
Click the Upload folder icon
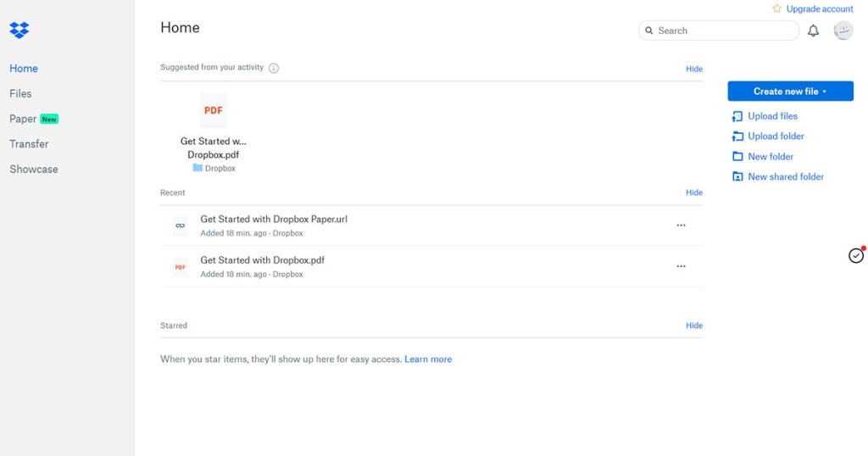pos(737,136)
